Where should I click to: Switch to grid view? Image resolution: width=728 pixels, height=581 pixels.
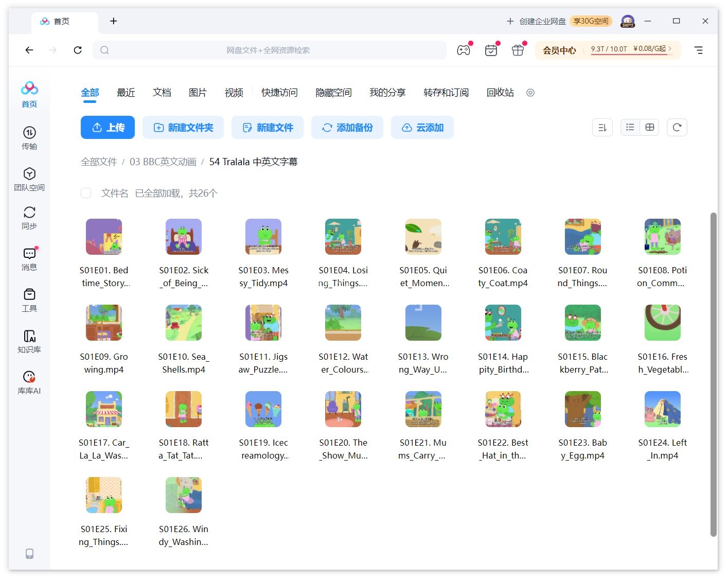tap(650, 127)
